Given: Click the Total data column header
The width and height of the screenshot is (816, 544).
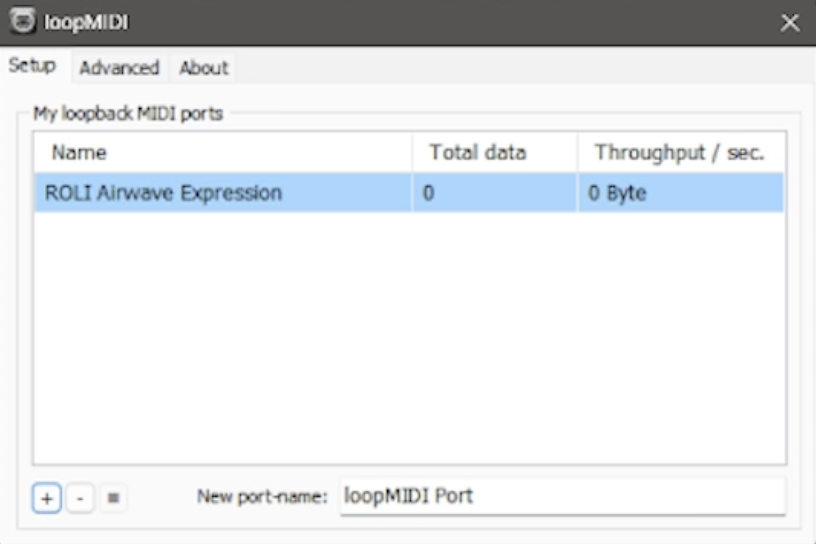Looking at the screenshot, I should coord(494,153).
